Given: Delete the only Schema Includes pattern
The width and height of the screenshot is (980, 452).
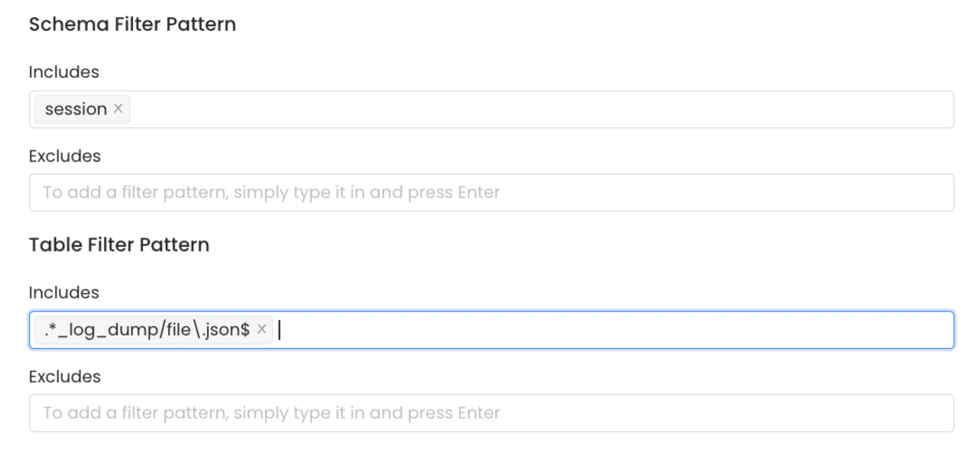Looking at the screenshot, I should [118, 109].
